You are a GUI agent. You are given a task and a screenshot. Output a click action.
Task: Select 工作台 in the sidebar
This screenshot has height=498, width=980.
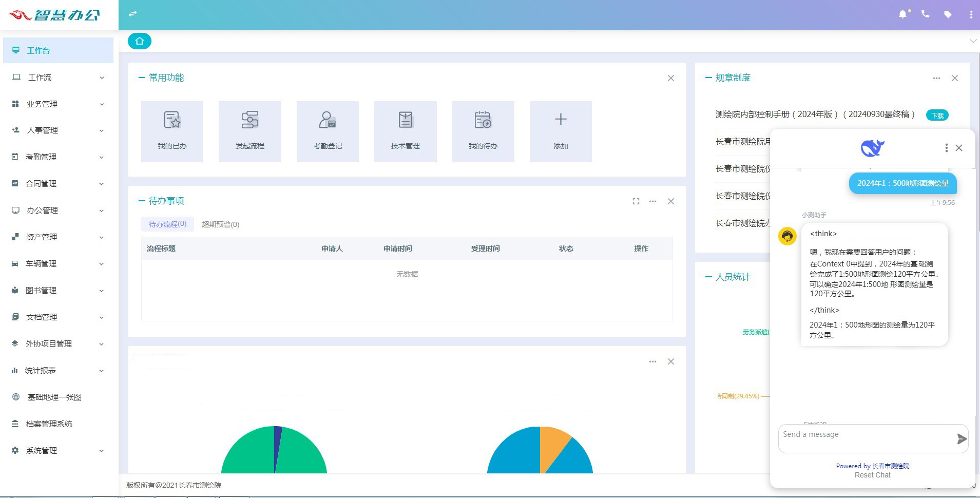tap(58, 50)
